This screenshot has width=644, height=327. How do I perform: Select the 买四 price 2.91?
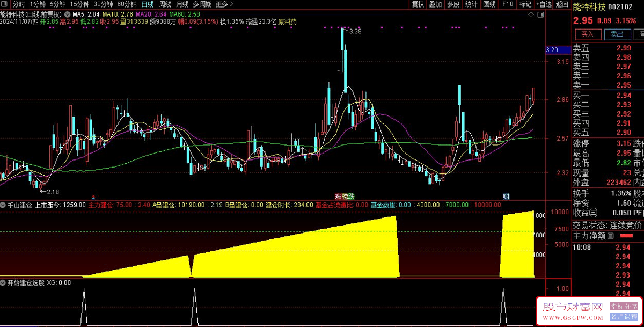coord(624,123)
